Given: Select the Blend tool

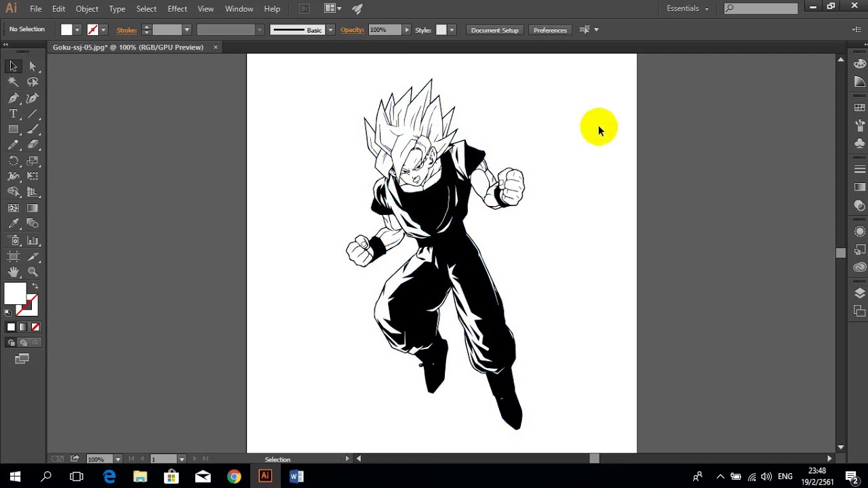Looking at the screenshot, I should coord(33,224).
